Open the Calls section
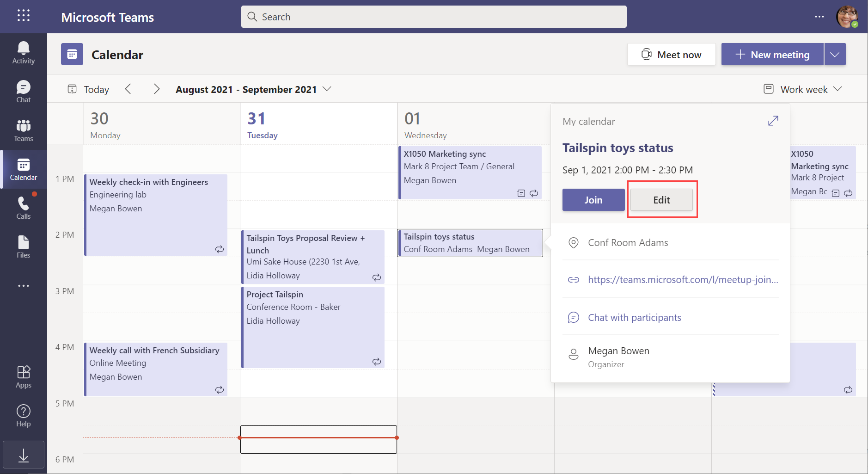Viewport: 868px width, 474px height. pyautogui.click(x=24, y=208)
